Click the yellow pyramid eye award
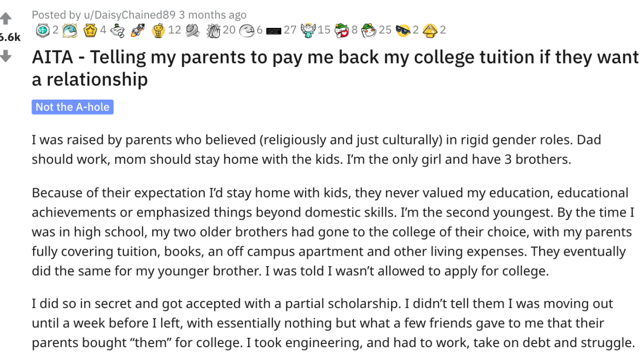This screenshot has width=644, height=362. 430,30
